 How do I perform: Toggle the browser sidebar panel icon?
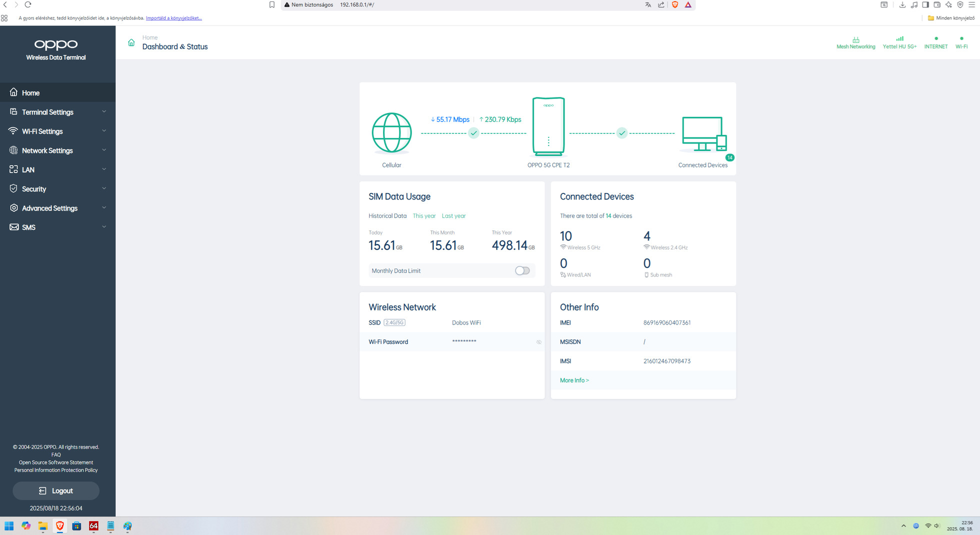(925, 4)
